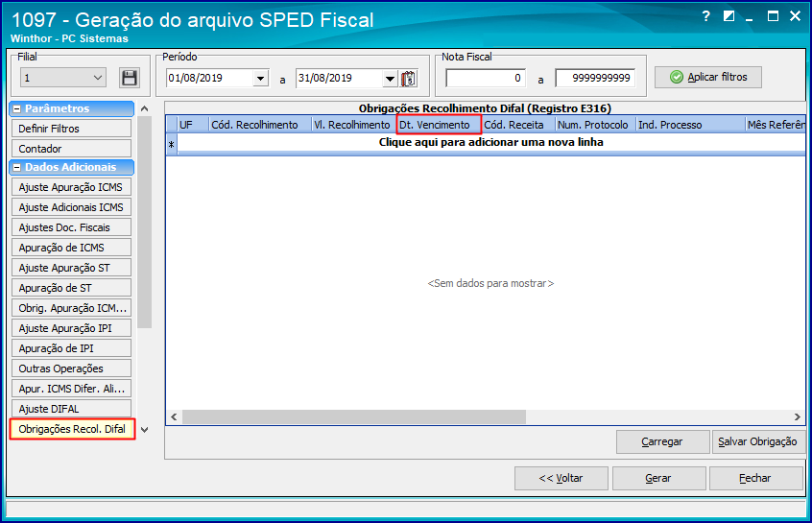Open Definir Filtros
812x523 pixels.
point(71,129)
